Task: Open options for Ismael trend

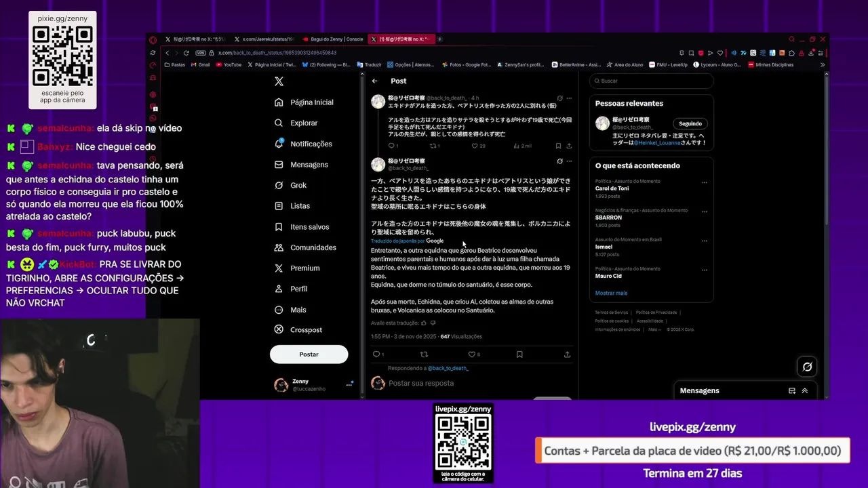Action: point(705,241)
